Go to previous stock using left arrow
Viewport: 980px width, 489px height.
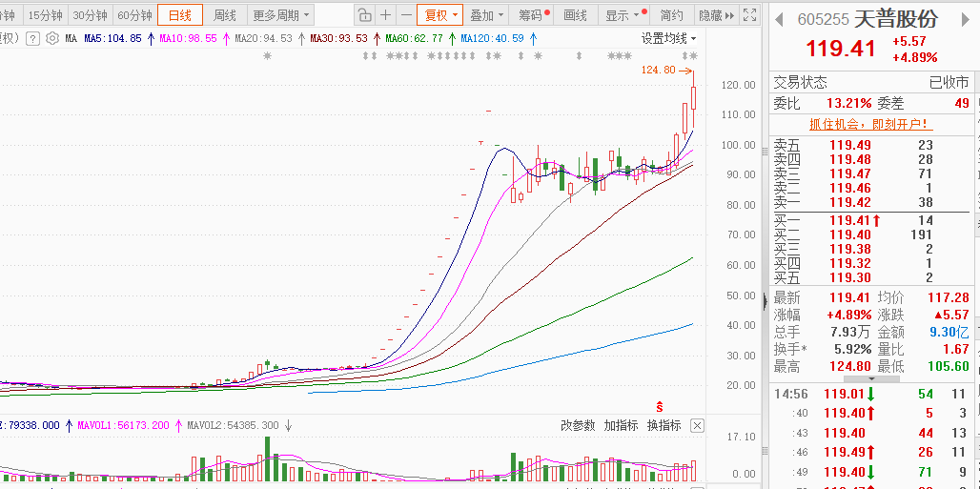pos(779,20)
